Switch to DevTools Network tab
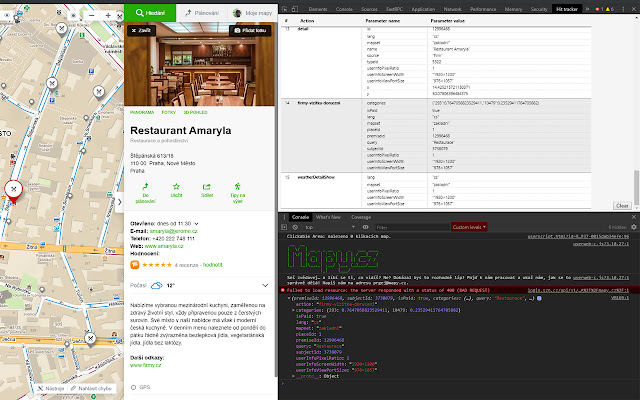The height and width of the screenshot is (400, 640). 452,9
